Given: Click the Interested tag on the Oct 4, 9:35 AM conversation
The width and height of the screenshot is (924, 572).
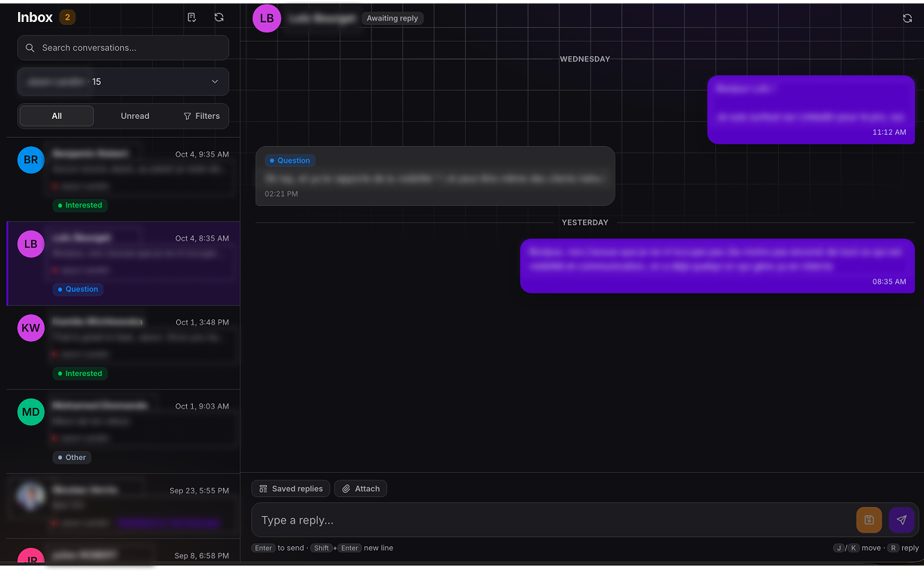Looking at the screenshot, I should 80,205.
